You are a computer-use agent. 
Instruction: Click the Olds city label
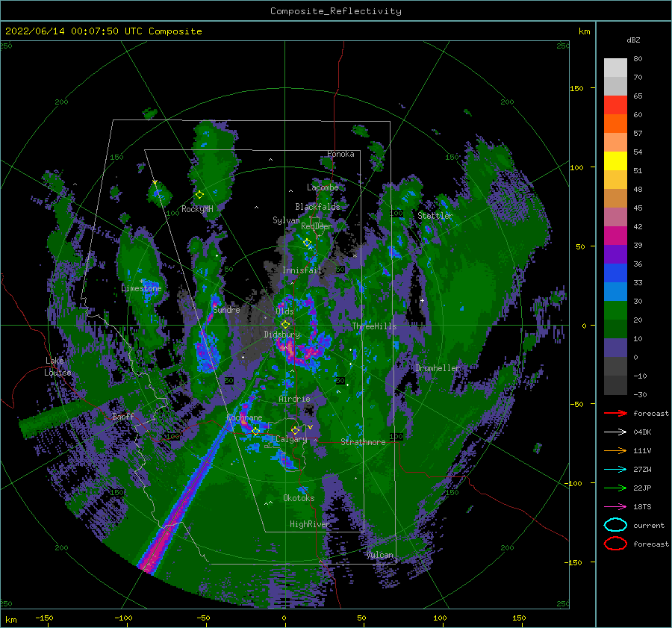point(284,311)
